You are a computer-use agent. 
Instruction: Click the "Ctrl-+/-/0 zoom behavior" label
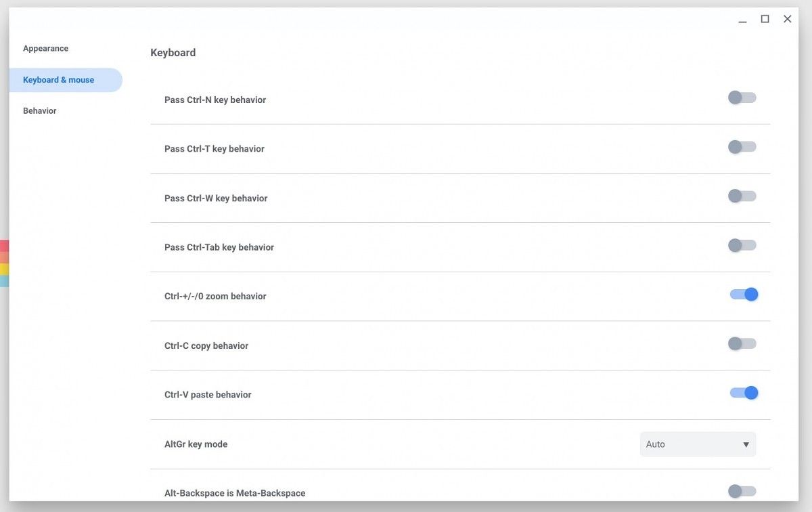(x=215, y=297)
